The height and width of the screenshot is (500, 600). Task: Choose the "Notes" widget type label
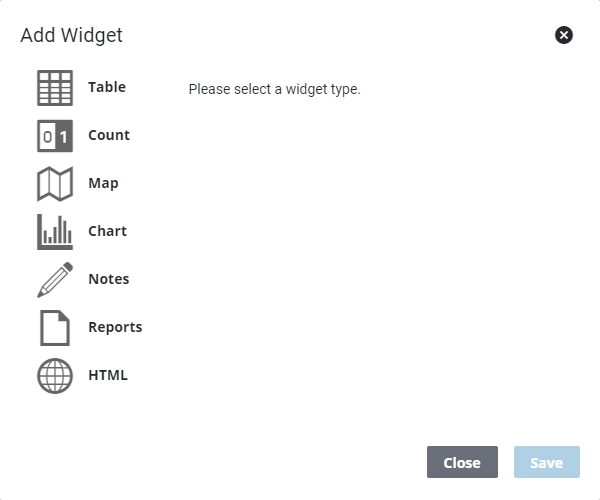click(x=108, y=279)
